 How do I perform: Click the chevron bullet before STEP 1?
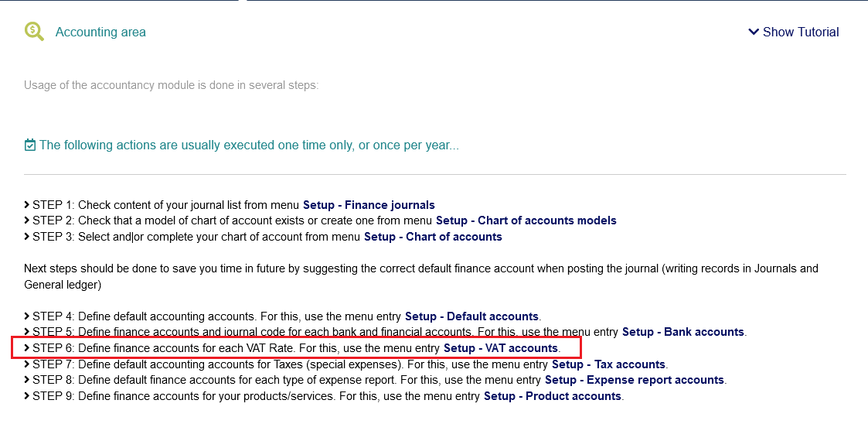[x=27, y=205]
